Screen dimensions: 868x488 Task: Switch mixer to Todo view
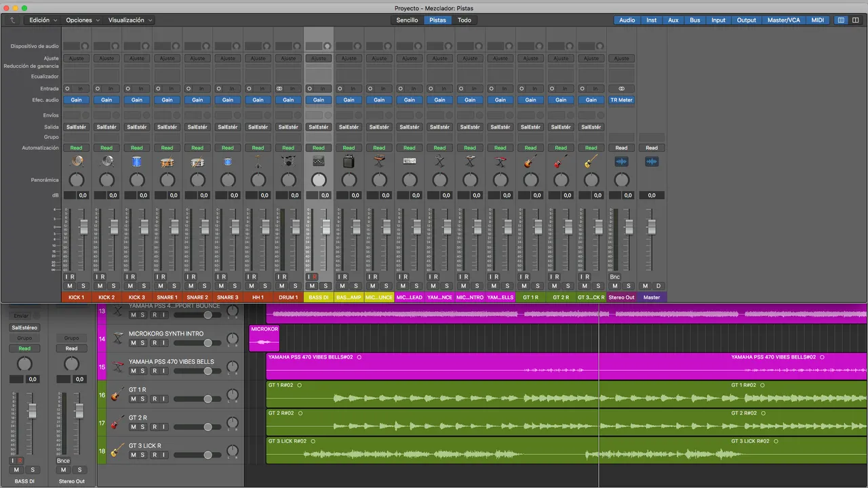click(x=465, y=20)
